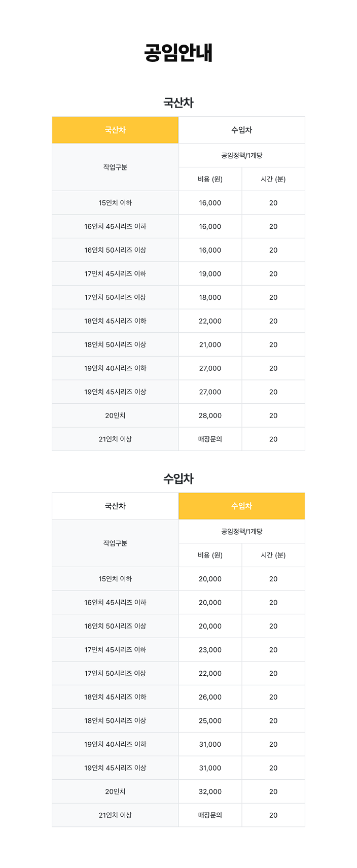This screenshot has width=357, height=868.
Task: Select the 25,000 price cell
Action: (210, 720)
